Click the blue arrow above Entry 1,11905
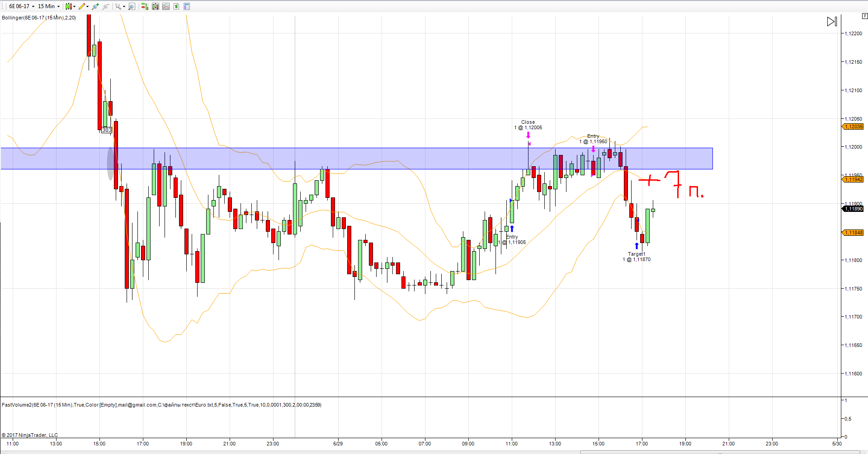868x454 pixels. coord(512,229)
